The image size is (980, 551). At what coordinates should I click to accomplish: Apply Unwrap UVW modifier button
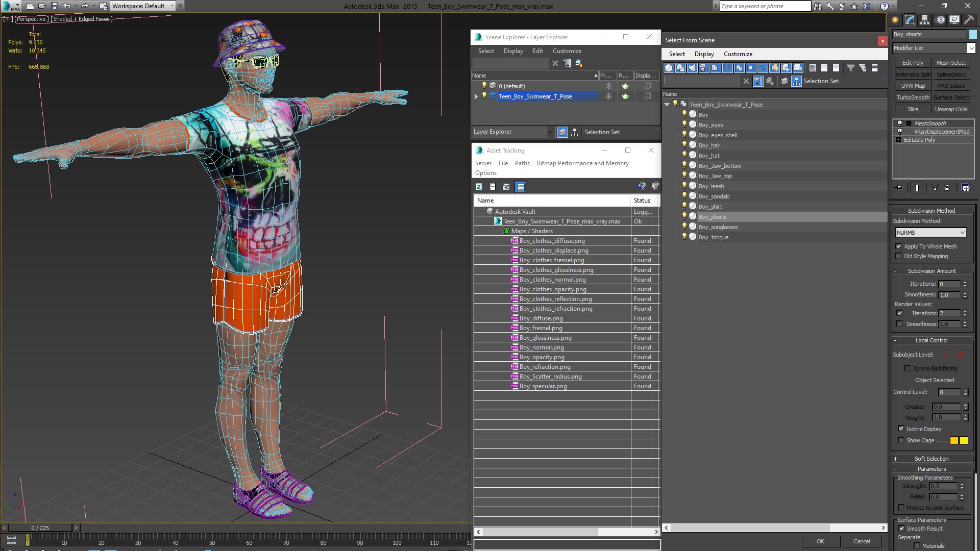point(951,109)
